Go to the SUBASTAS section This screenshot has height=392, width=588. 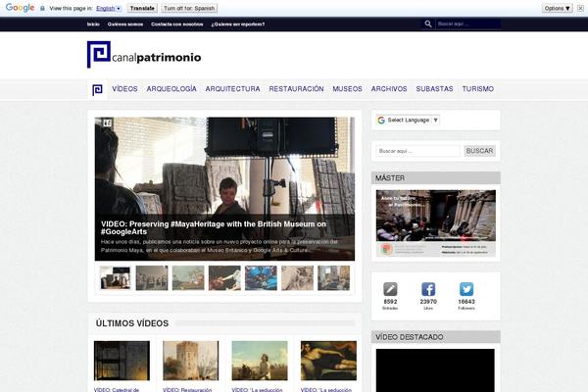(x=434, y=89)
